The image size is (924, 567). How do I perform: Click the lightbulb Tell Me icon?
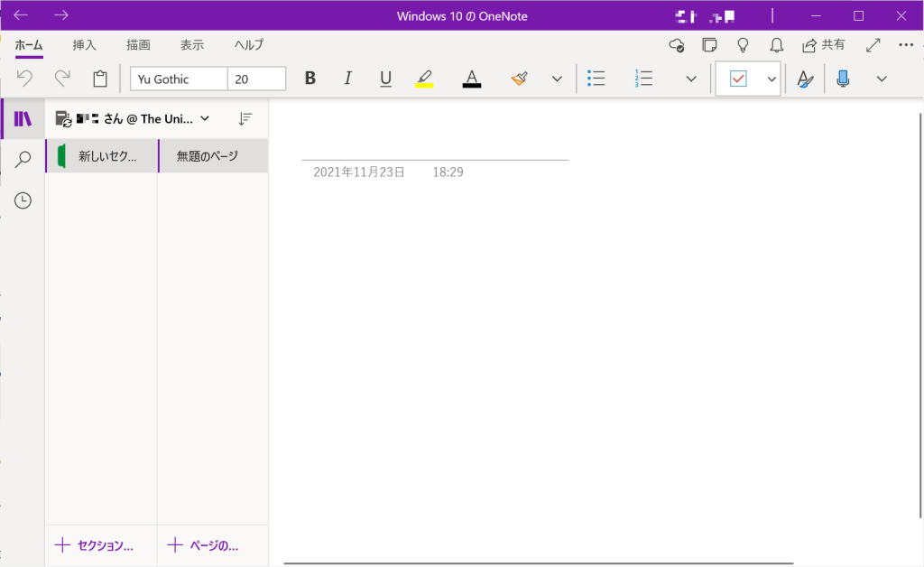744,45
